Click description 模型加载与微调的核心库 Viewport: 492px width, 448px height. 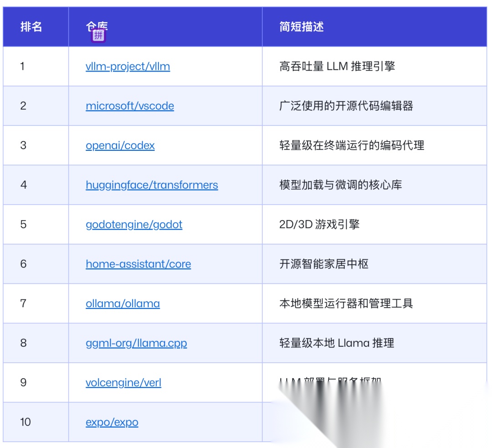340,185
